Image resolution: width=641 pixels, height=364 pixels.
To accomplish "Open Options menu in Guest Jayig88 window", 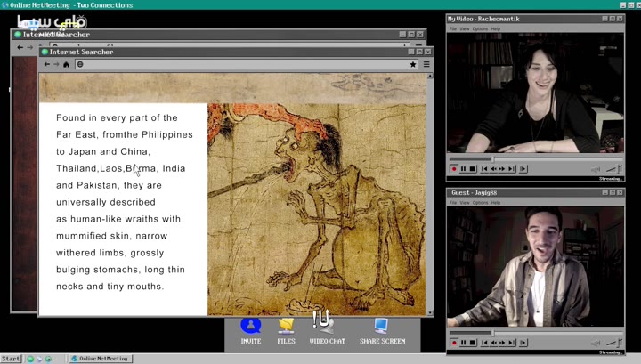I will [480, 203].
